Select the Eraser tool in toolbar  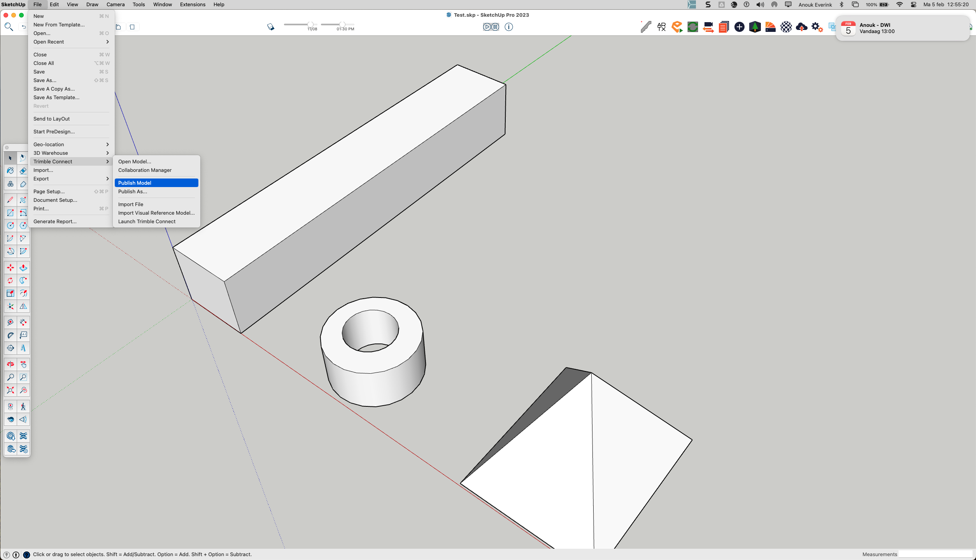tap(23, 171)
